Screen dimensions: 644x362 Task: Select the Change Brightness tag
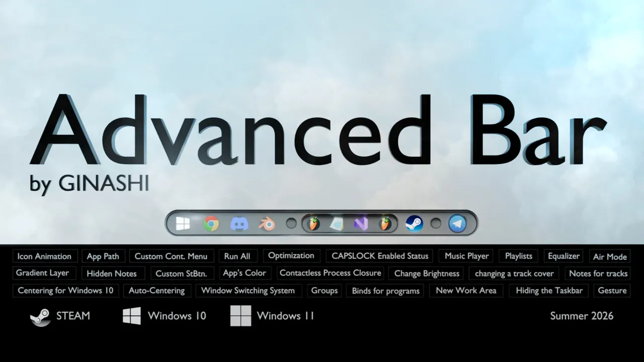[427, 274]
